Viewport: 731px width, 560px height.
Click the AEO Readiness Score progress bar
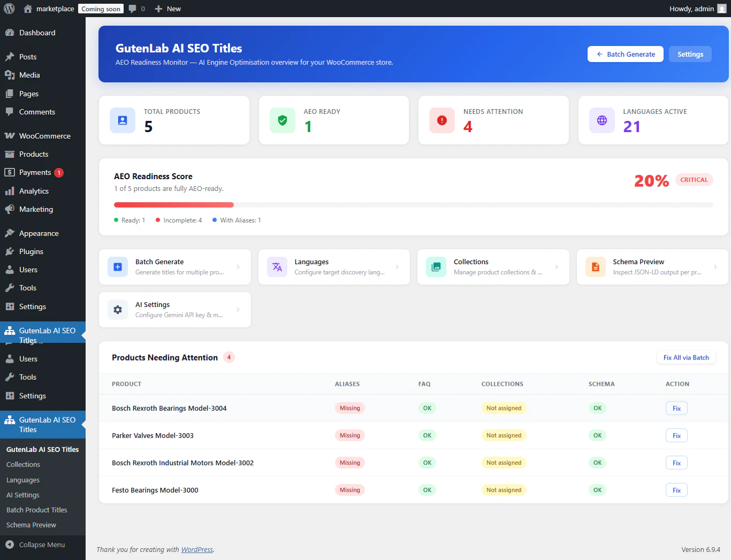(412, 204)
